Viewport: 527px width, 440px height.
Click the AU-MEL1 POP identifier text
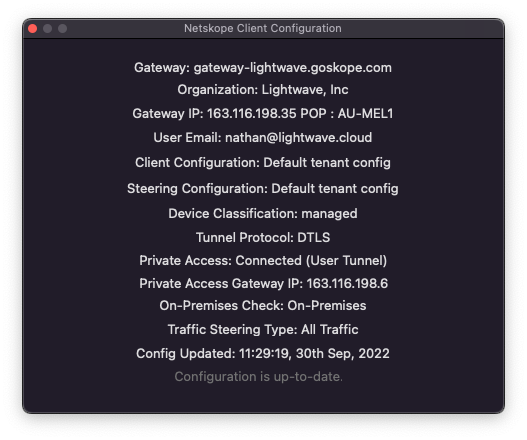click(365, 114)
